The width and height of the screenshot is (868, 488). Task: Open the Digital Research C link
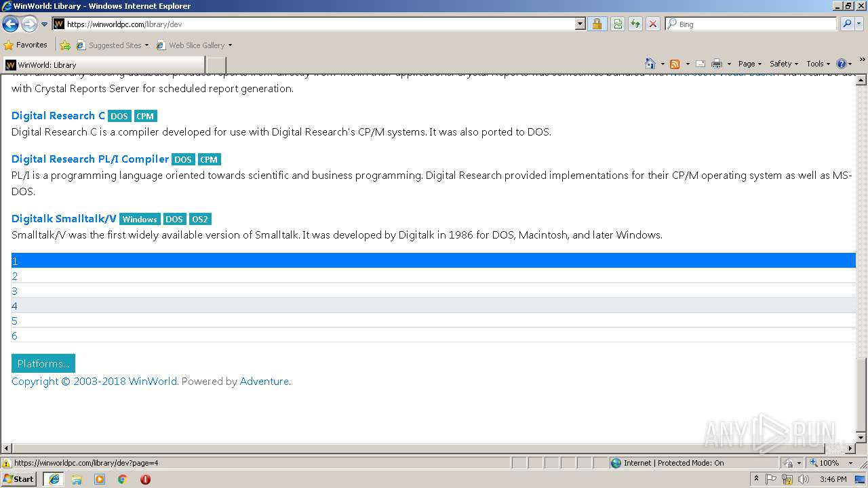[58, 115]
